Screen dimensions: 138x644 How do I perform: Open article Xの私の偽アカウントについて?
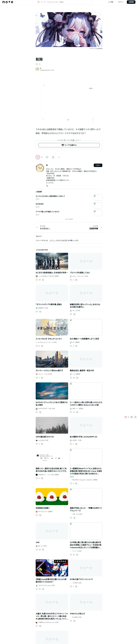click(81, 579)
